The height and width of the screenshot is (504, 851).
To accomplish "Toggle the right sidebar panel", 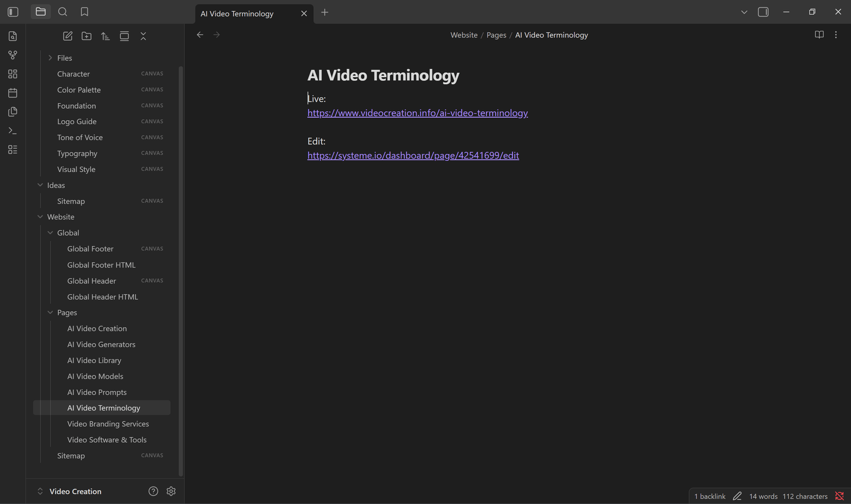I will coord(763,12).
